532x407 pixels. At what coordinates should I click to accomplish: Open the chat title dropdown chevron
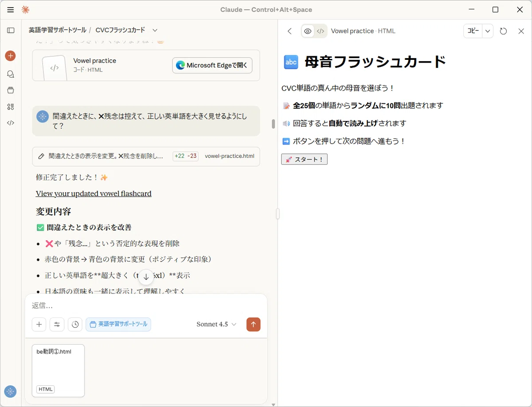pos(155,30)
